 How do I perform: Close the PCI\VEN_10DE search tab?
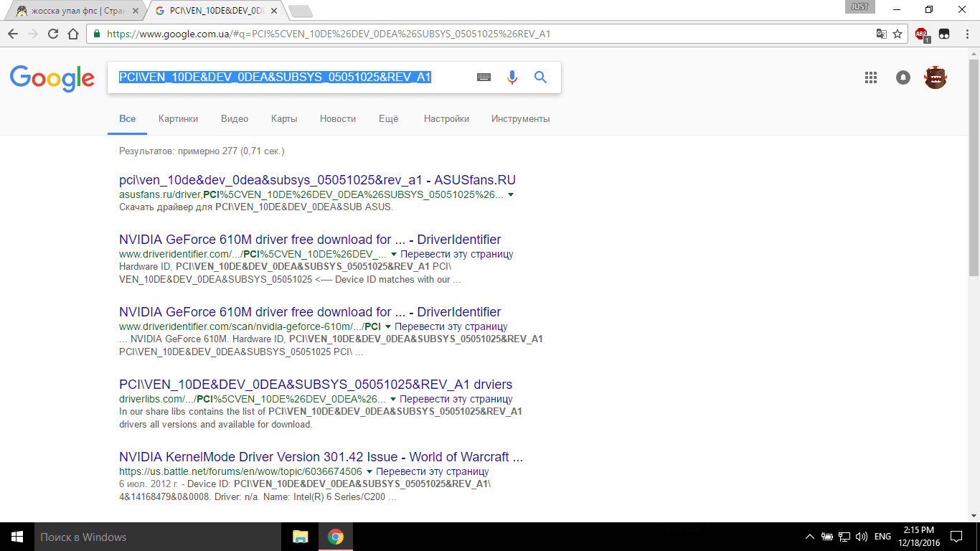coord(275,11)
